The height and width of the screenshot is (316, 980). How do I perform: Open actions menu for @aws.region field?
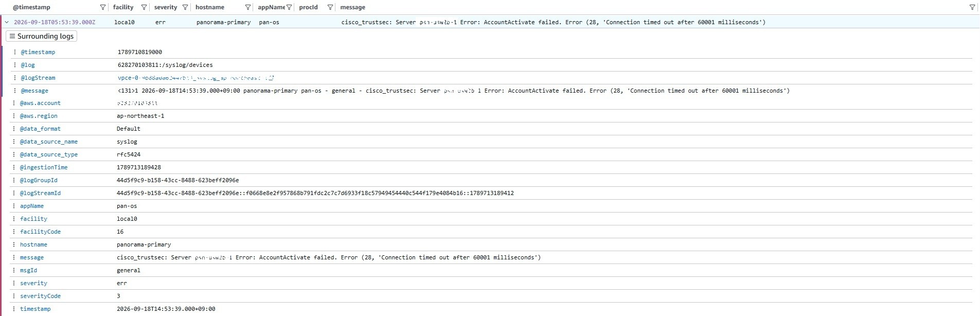point(14,116)
